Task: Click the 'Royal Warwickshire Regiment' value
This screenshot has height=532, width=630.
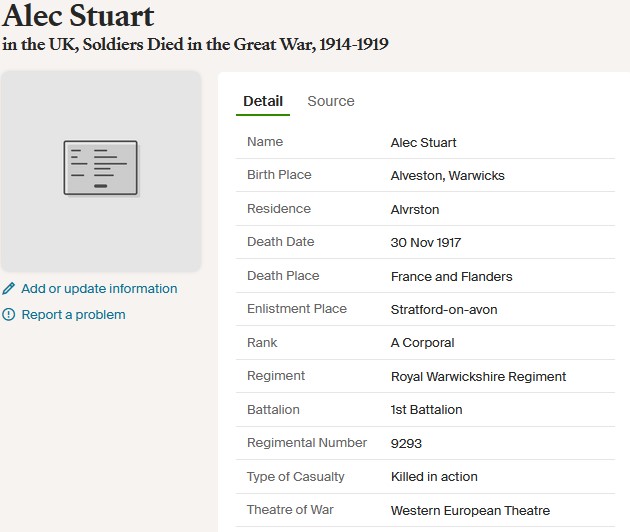Action: coord(478,377)
